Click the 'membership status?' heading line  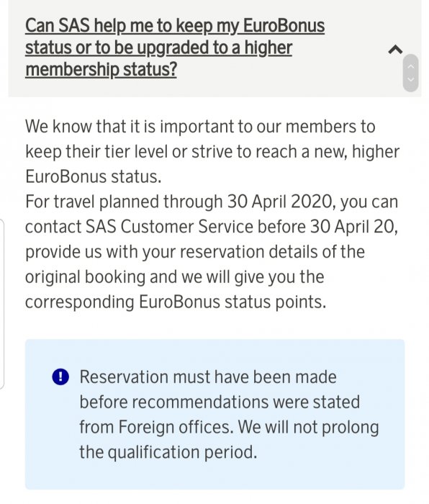101,69
